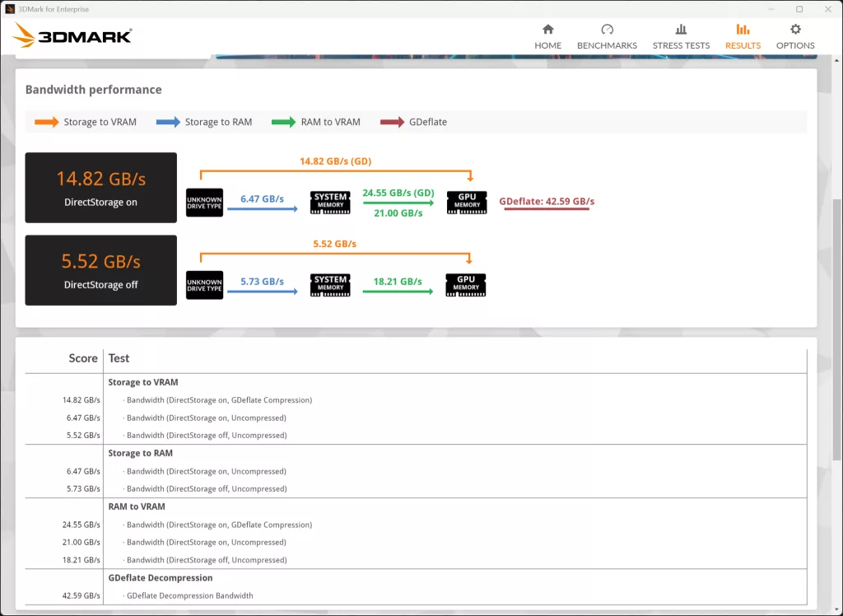Click the 24.55 GB/s (GD) green label
This screenshot has width=843, height=616.
coord(398,193)
